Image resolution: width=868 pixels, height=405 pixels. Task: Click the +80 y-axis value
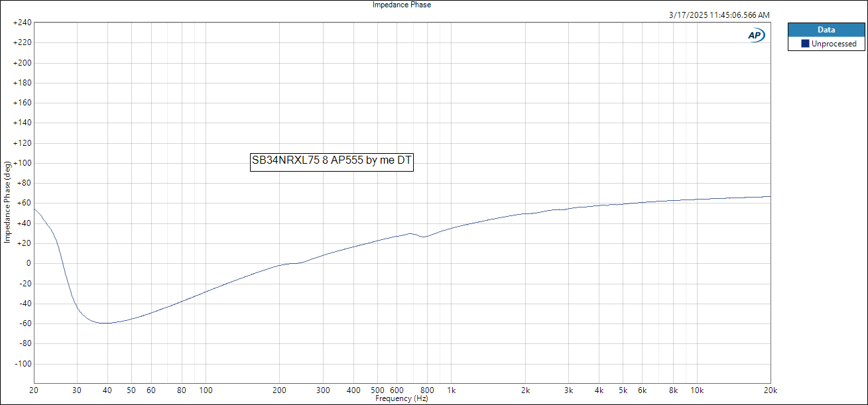(x=25, y=183)
